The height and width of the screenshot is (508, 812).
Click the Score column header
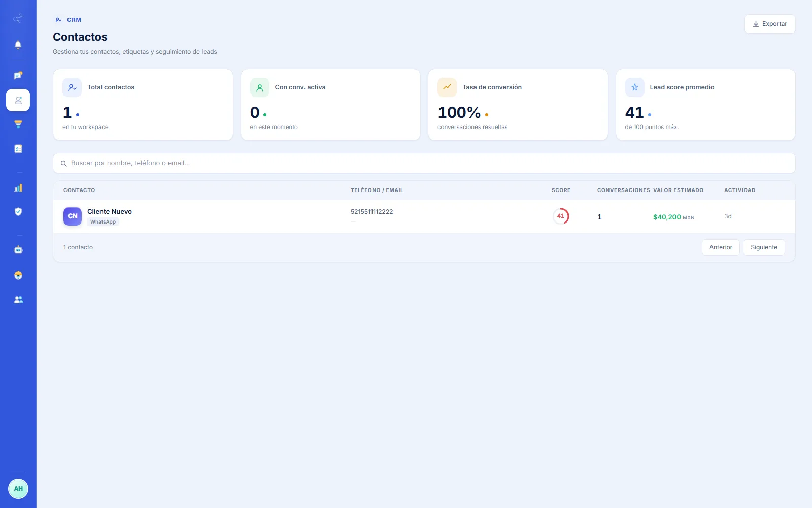tap(561, 190)
